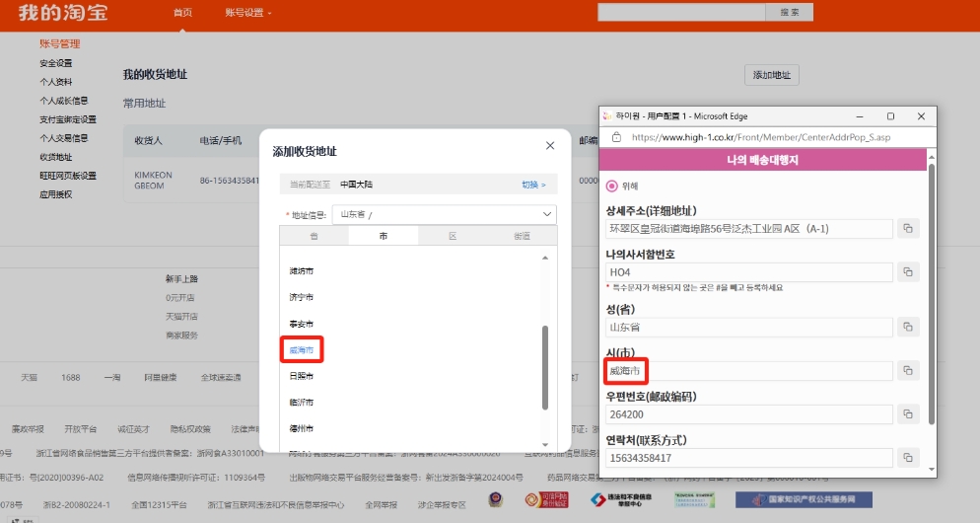
Task: Open 个人交易信息 in the sidebar
Action: (x=64, y=138)
